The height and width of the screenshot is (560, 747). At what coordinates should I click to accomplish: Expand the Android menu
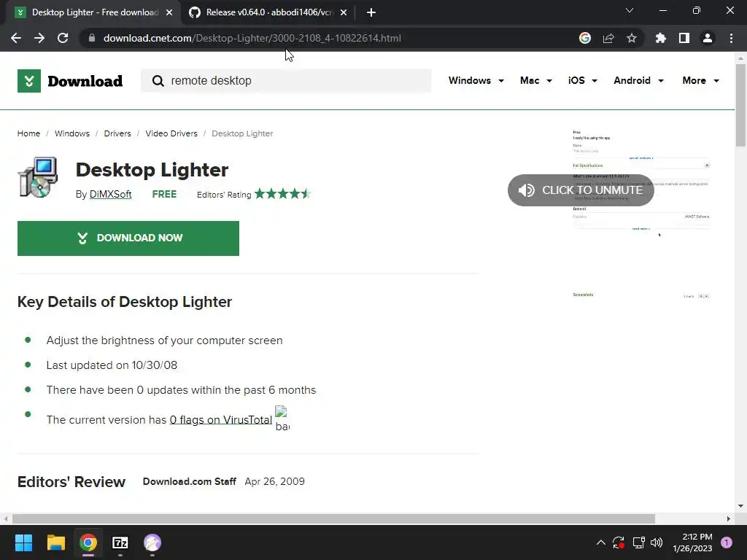[x=638, y=80]
